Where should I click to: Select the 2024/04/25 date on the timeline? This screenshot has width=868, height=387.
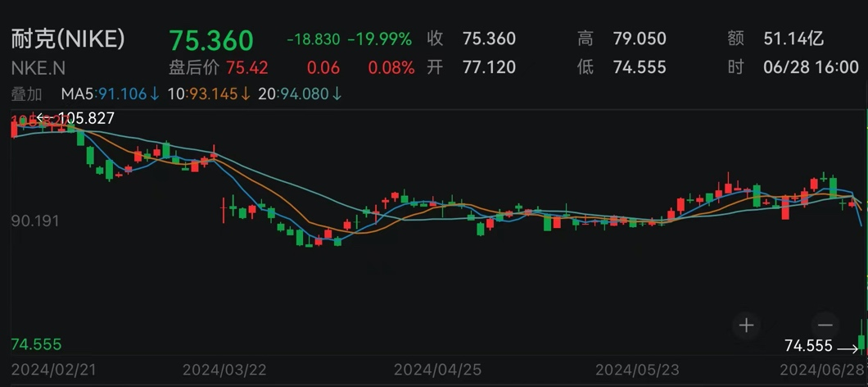coord(434,370)
